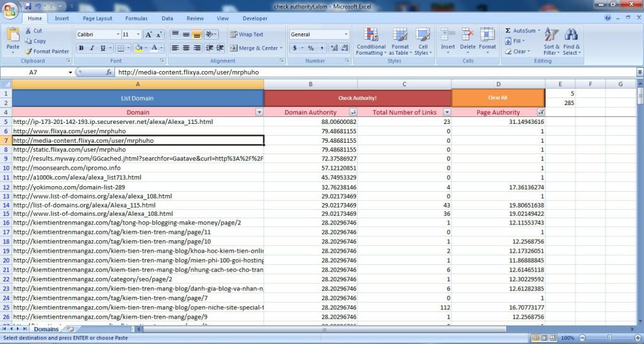
Task: Click the Percent Style icon
Action: [x=311, y=48]
